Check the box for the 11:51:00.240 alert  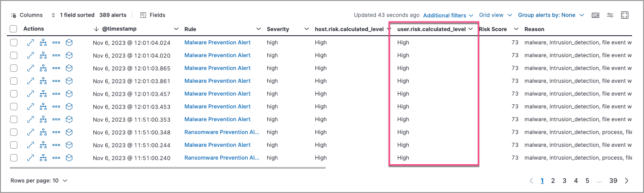(x=14, y=158)
